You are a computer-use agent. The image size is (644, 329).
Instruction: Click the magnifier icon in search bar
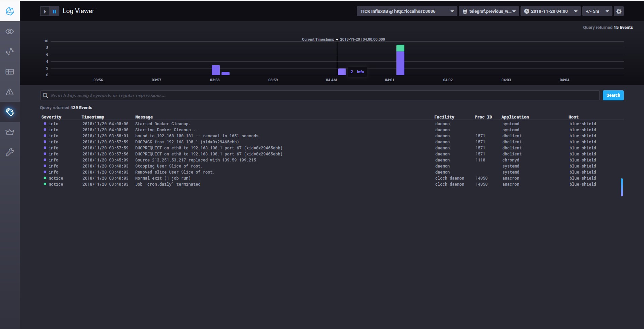click(45, 95)
